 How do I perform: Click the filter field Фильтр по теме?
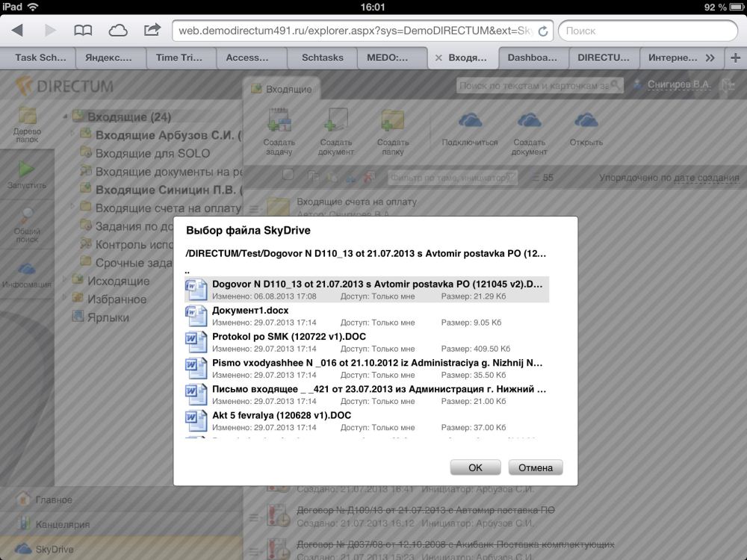(452, 178)
